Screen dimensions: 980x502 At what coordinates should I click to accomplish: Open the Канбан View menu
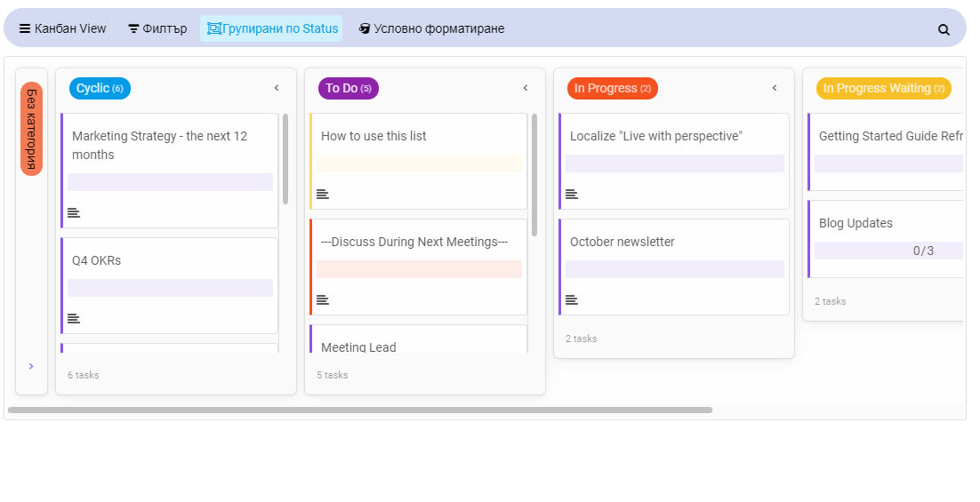pyautogui.click(x=62, y=28)
